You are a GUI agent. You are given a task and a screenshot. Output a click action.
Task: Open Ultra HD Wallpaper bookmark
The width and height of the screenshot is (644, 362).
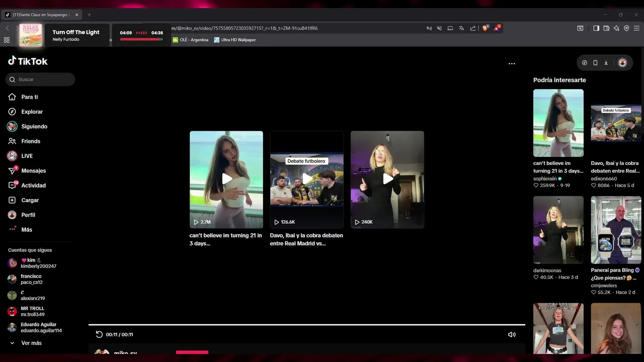(235, 40)
